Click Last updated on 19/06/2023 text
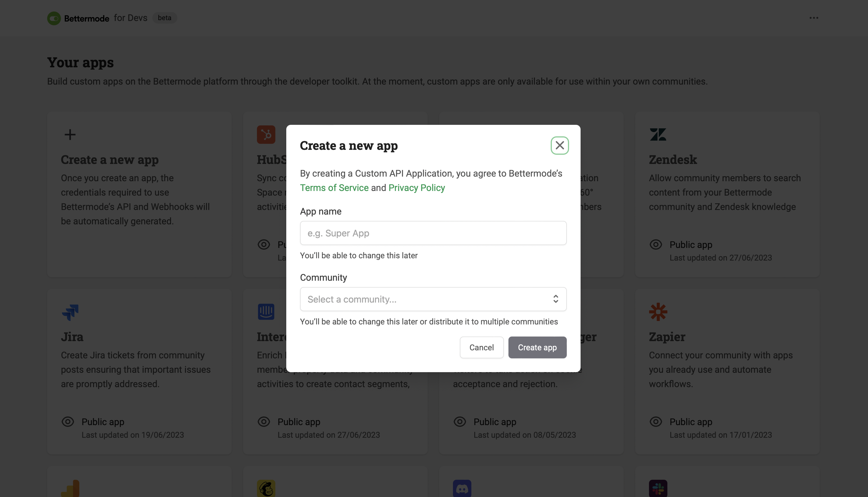The width and height of the screenshot is (868, 497). tap(133, 435)
